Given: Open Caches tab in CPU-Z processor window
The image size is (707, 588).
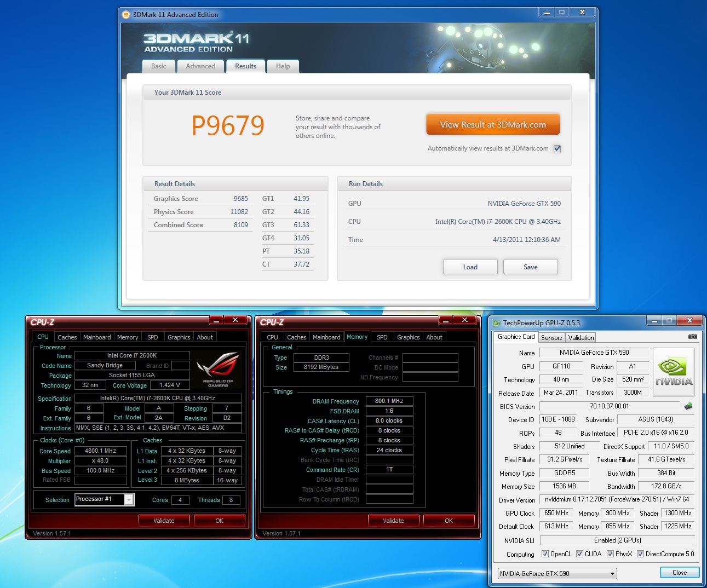Looking at the screenshot, I should click(x=67, y=337).
